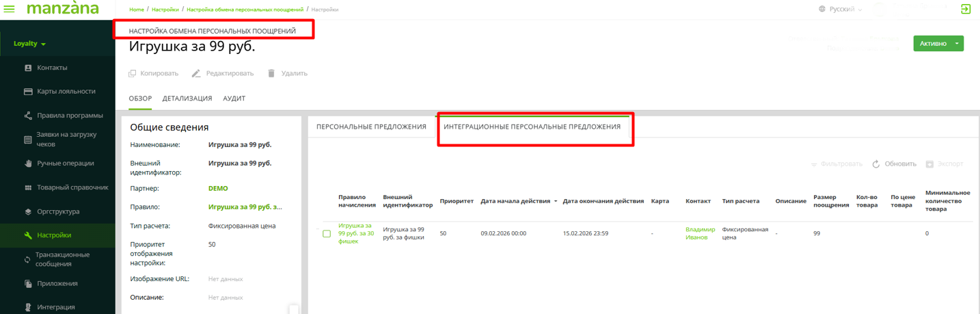Open the Владимир Иванов contact link
Screen dimensions: 980x314
[700, 233]
